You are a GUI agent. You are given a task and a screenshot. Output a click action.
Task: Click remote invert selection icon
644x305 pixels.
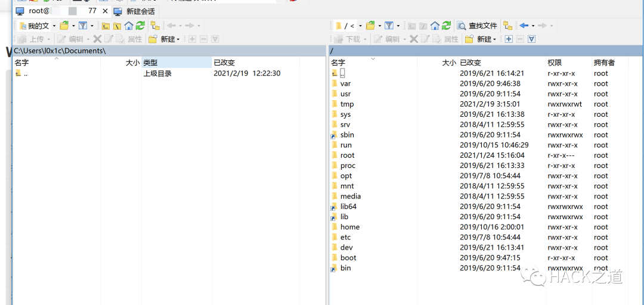tap(531, 39)
